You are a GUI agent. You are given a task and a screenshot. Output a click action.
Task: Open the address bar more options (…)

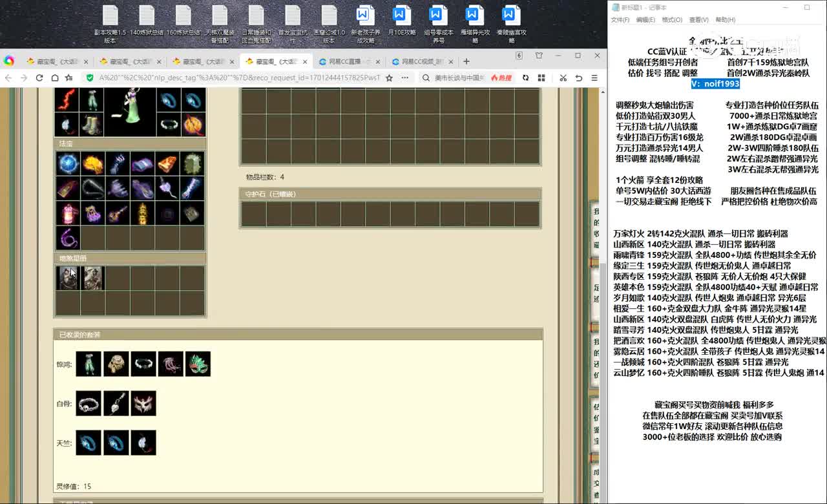(x=405, y=78)
